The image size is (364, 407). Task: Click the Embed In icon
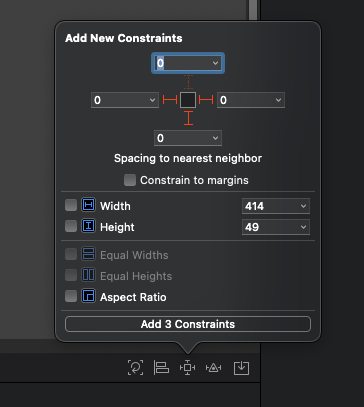(x=241, y=368)
